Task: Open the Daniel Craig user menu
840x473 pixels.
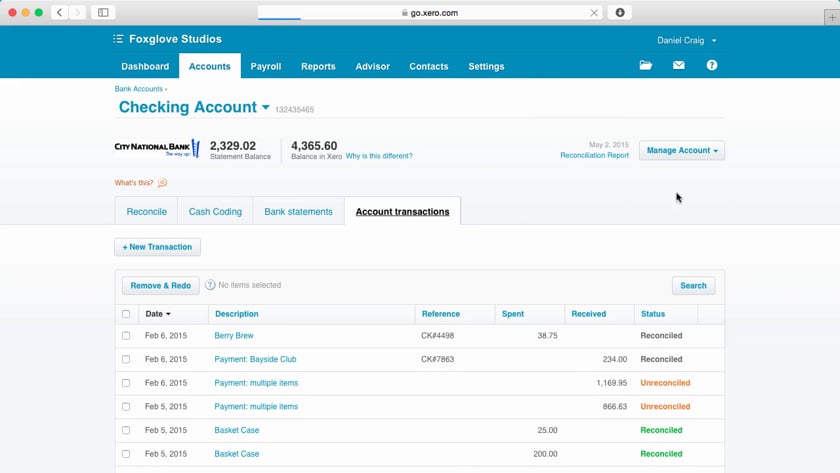Action: click(x=687, y=40)
